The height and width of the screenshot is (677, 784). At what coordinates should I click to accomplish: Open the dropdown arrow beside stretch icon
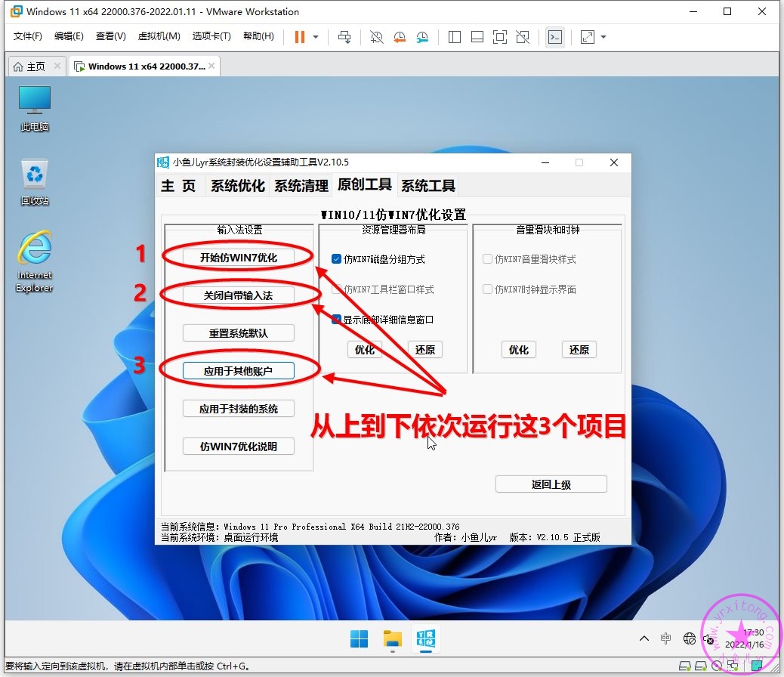point(603,37)
